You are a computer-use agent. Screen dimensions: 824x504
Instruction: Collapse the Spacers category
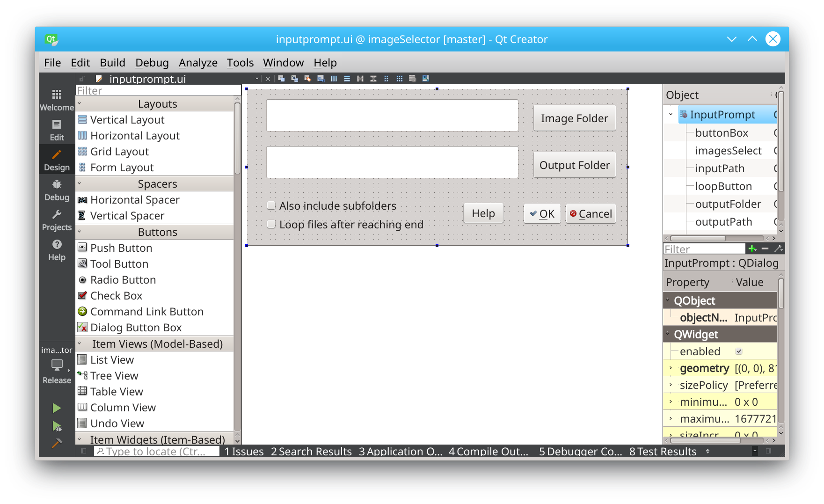point(80,183)
